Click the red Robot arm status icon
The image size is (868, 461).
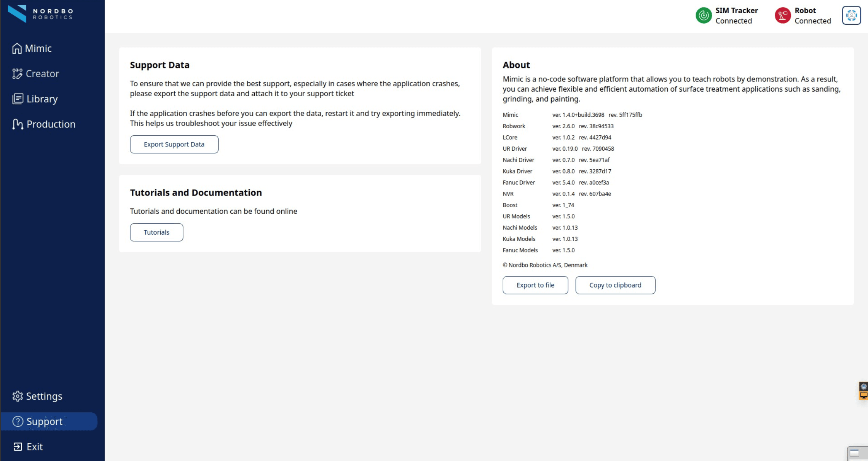point(782,16)
